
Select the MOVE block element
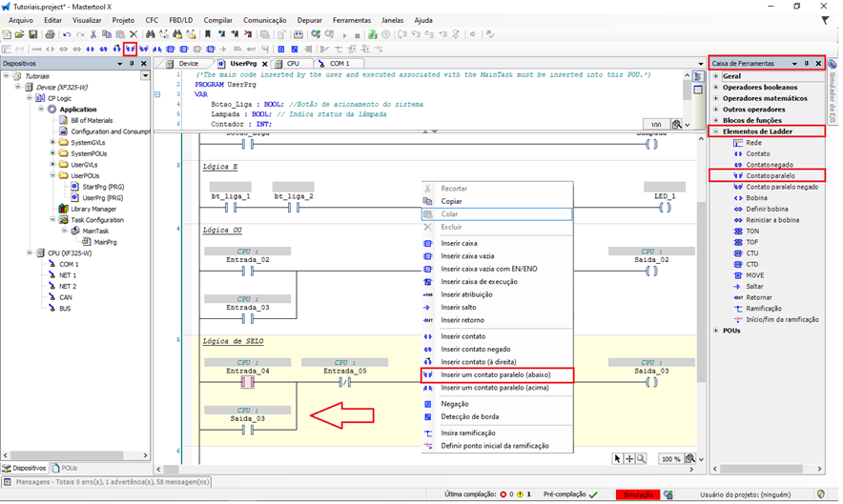pos(755,275)
